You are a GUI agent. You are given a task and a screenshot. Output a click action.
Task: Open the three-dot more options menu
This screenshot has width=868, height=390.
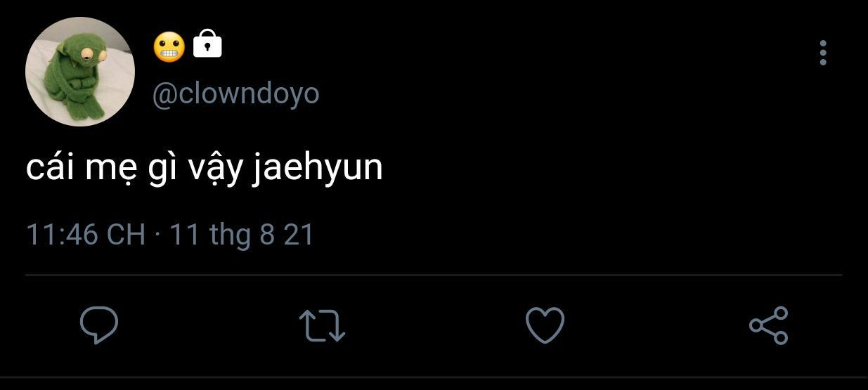823,53
